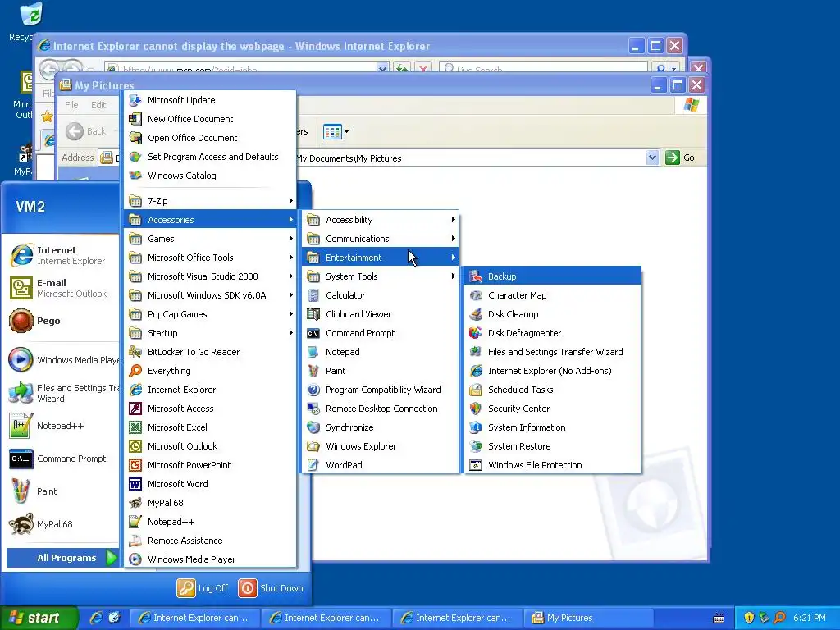The image size is (840, 630).
Task: Open Remote Desktop Connection
Action: click(381, 409)
